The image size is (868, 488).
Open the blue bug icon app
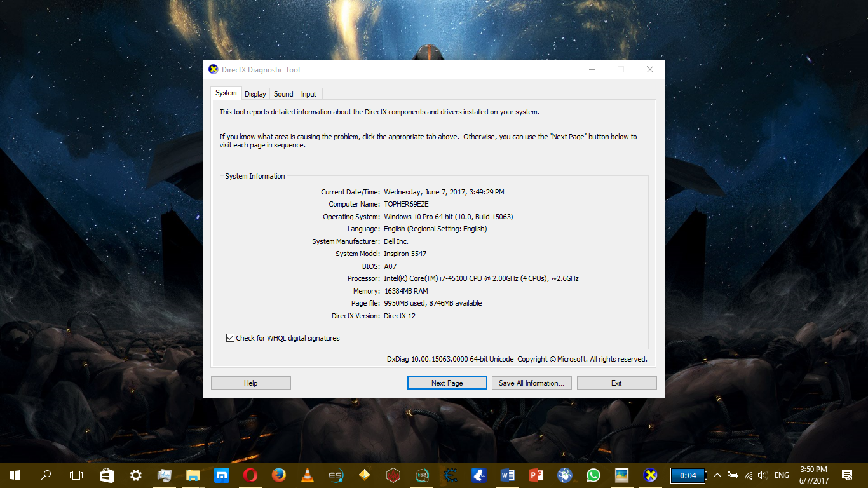point(565,475)
